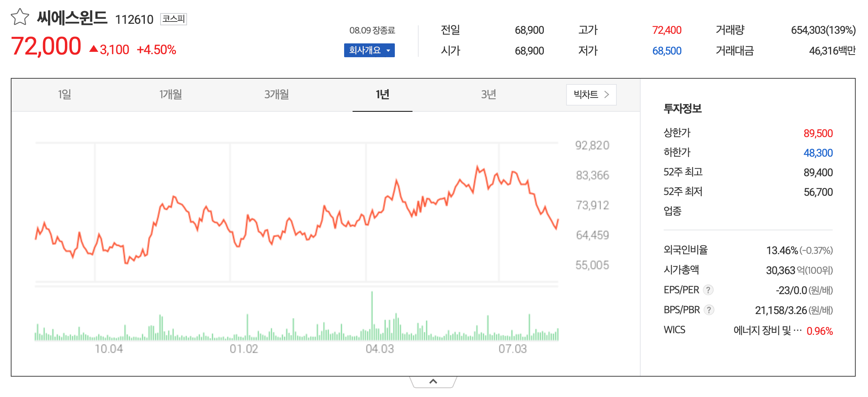Switch to the 3년 chart tab
Image resolution: width=868 pixels, height=397 pixels.
point(489,94)
